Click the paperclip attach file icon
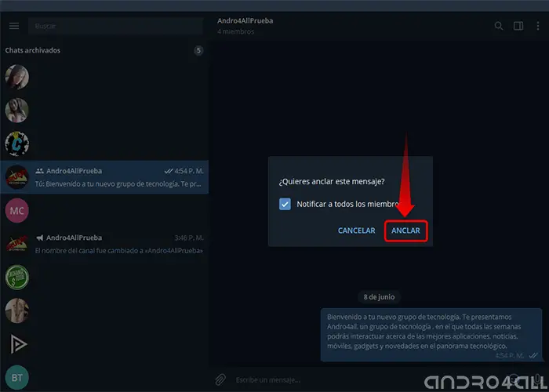The height and width of the screenshot is (392, 549). pyautogui.click(x=220, y=379)
